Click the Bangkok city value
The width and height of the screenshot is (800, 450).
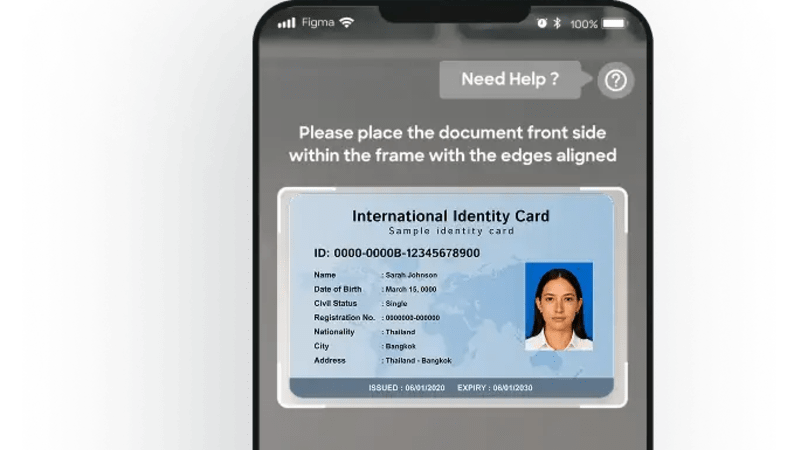click(x=401, y=346)
